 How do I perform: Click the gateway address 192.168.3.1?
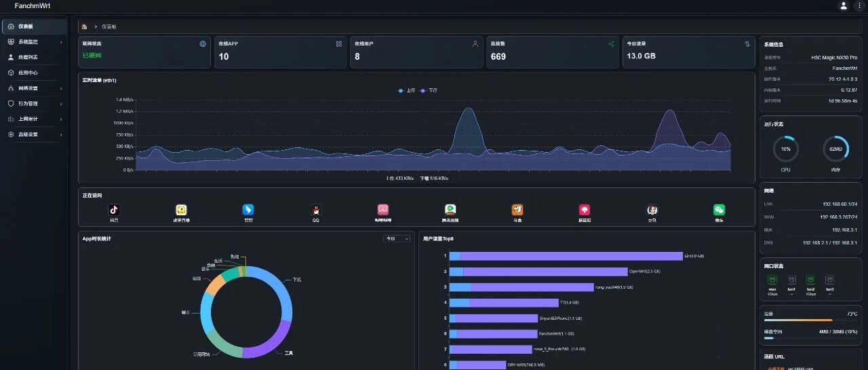click(844, 229)
